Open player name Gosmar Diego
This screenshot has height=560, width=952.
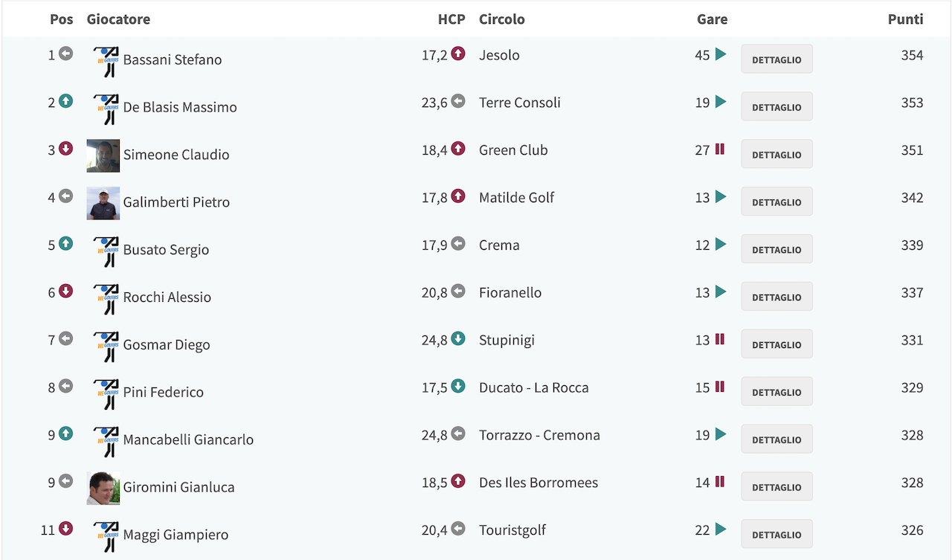coord(167,344)
